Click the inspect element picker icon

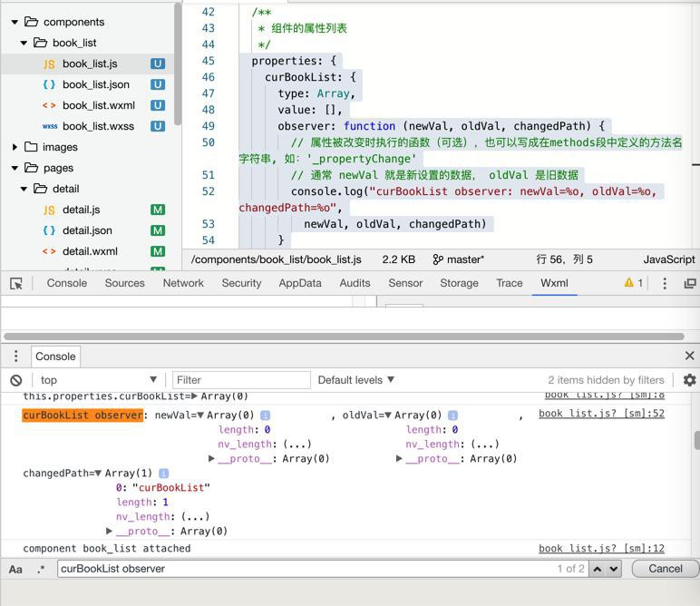[16, 283]
